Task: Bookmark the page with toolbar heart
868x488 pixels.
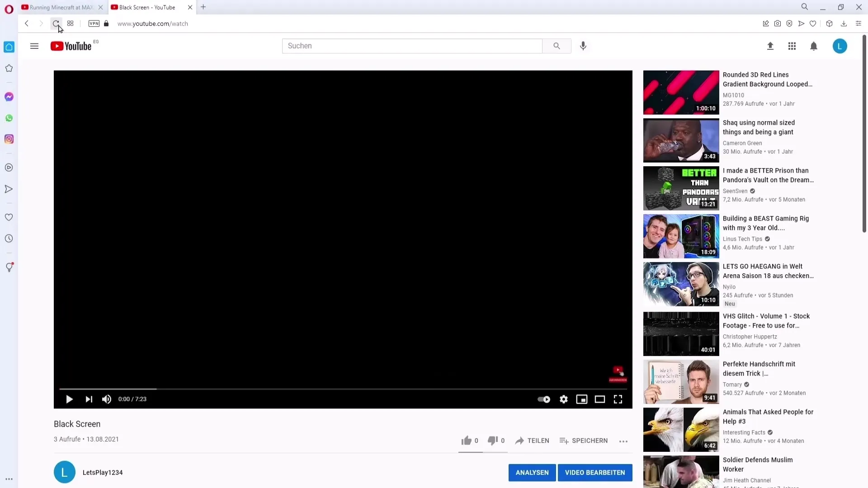Action: tap(813, 23)
